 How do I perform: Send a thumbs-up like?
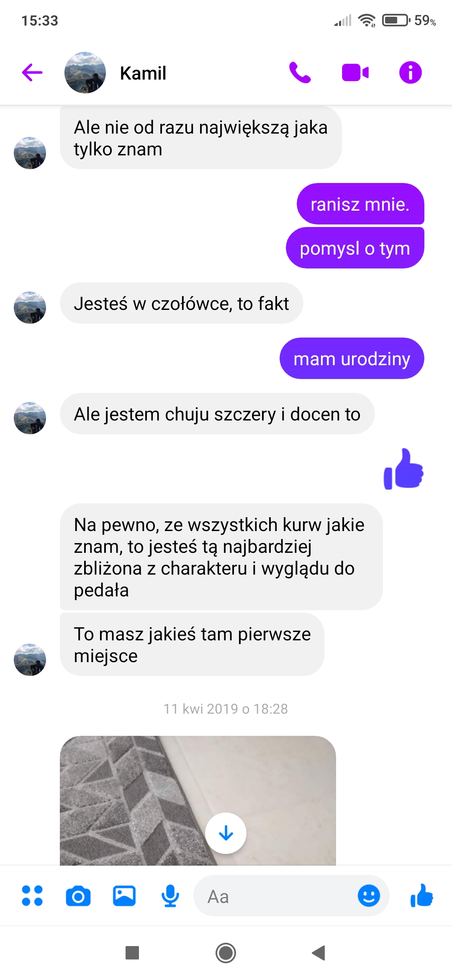pos(421,895)
